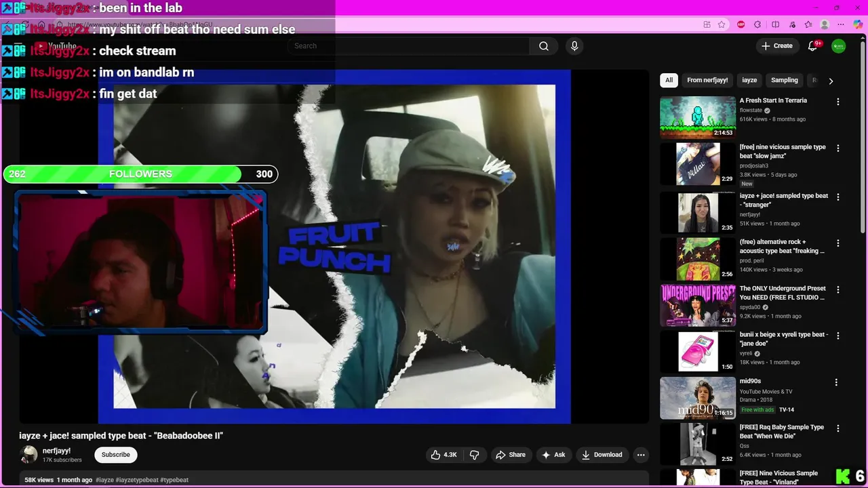This screenshot has width=868, height=488.
Task: Open options for A Fresh Start In Terraria
Action: click(x=838, y=102)
